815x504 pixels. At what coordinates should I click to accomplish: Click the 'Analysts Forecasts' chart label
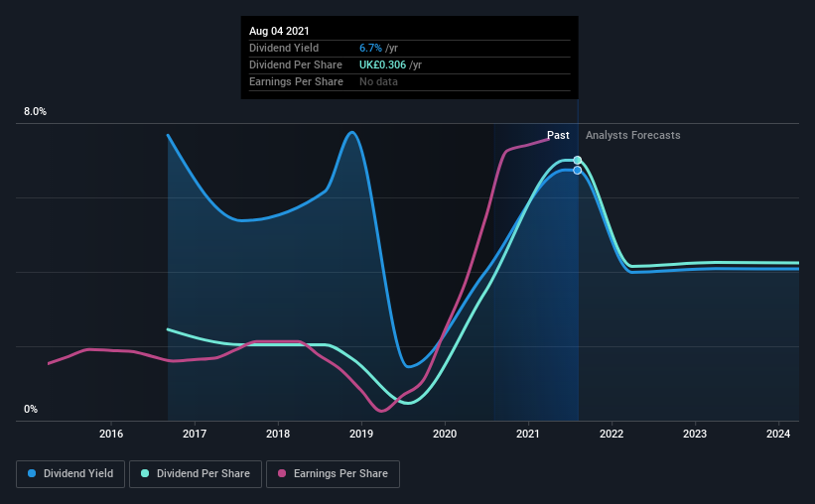point(633,136)
